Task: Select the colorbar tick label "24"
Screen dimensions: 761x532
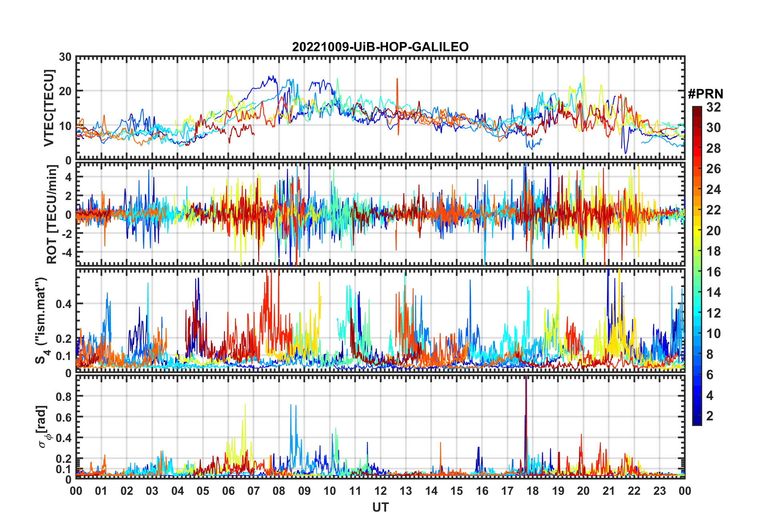Action: click(713, 190)
